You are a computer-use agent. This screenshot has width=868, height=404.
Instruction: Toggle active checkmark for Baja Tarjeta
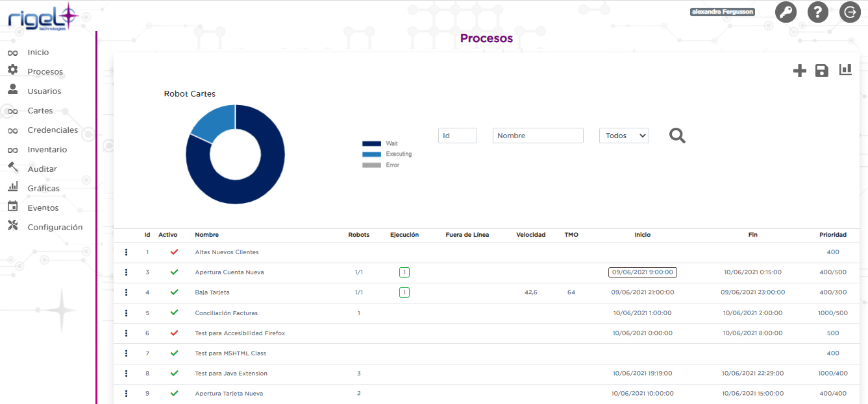174,292
